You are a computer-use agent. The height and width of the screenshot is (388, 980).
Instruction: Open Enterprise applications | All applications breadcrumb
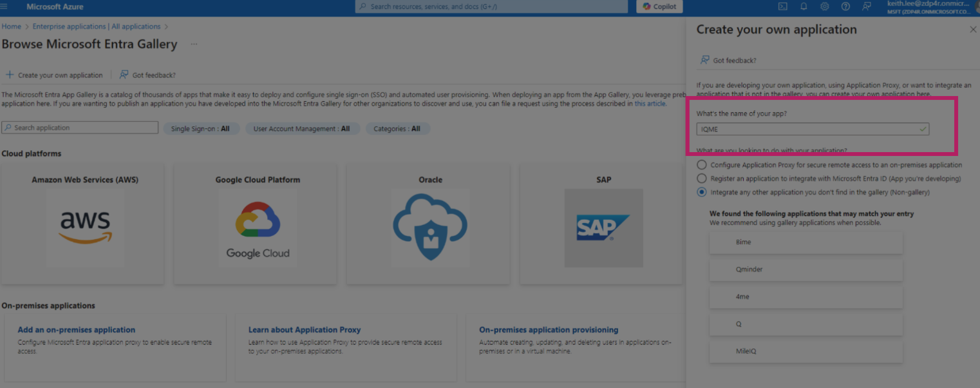click(x=97, y=26)
